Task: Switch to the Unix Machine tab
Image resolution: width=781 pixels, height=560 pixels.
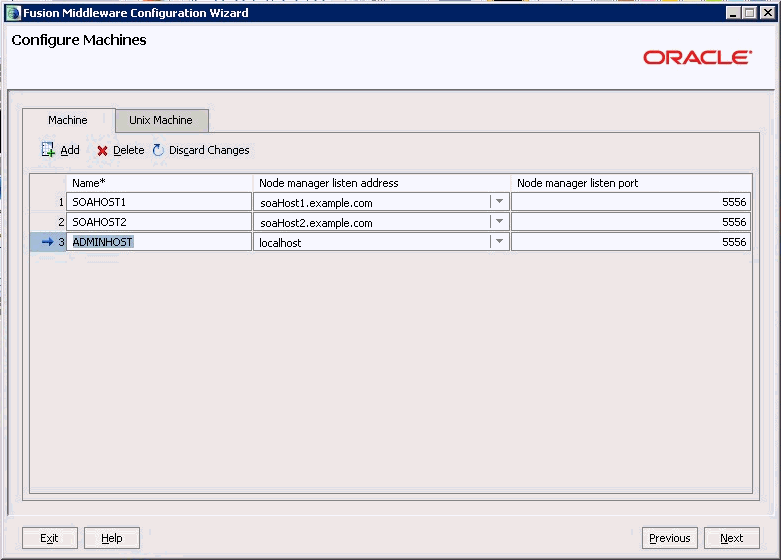Action: click(x=161, y=121)
